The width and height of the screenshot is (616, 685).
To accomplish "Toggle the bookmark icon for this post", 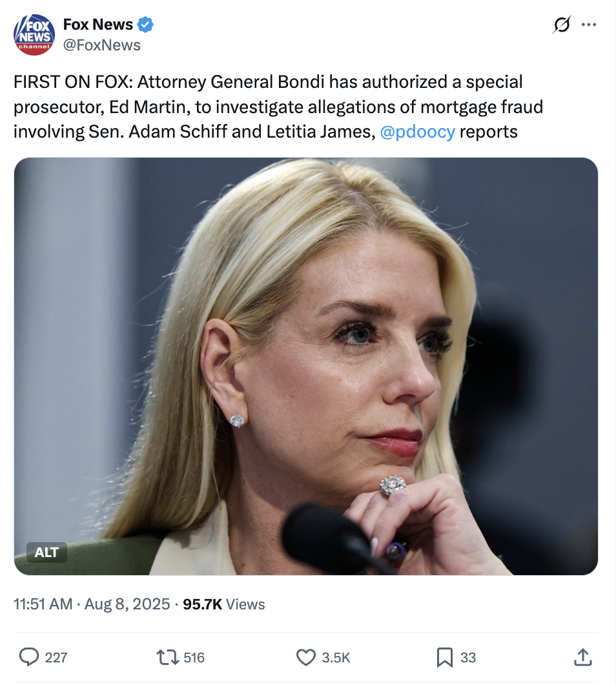I will click(444, 657).
